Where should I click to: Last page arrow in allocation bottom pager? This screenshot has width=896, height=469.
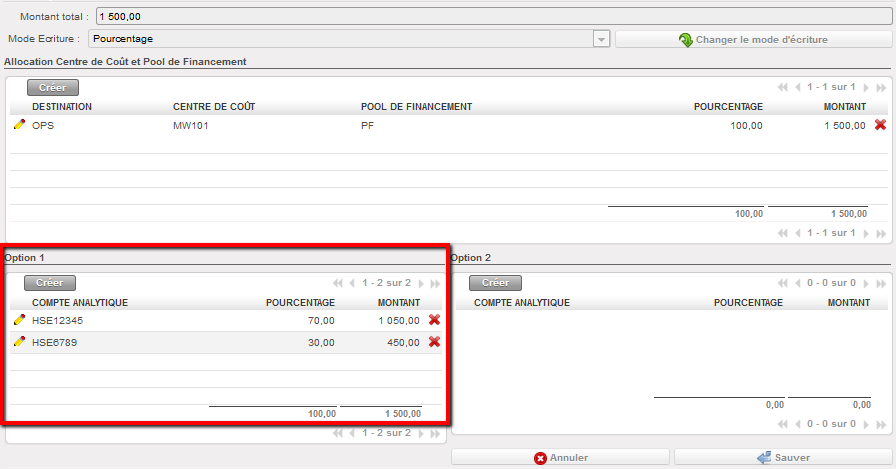[x=881, y=233]
